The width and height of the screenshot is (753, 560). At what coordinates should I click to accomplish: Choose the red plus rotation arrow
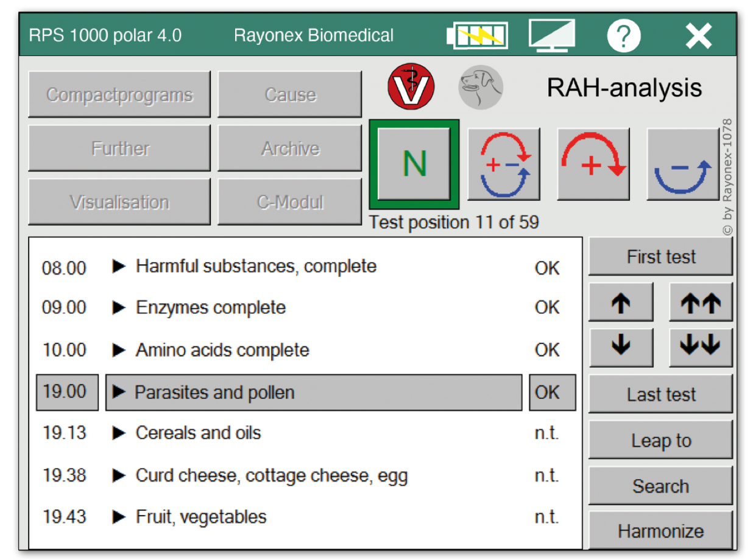pos(593,164)
